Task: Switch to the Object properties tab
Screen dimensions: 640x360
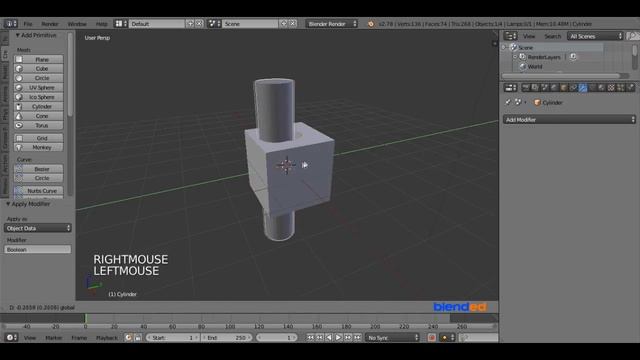Action: click(564, 87)
